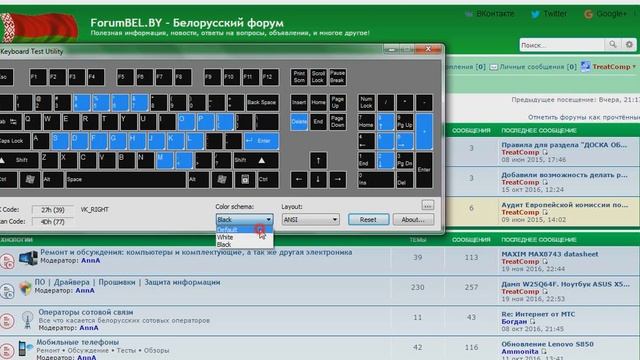Click the highlighted Delete key
This screenshot has width=640, height=360.
[299, 122]
